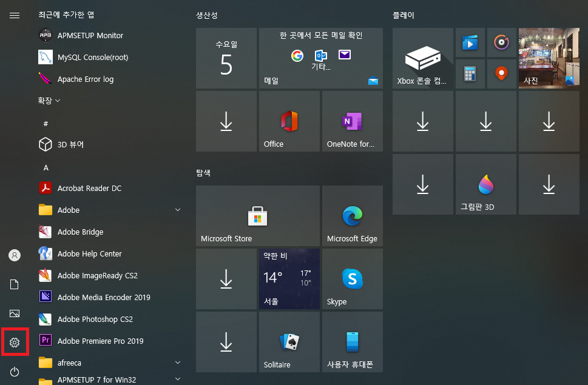Image resolution: width=588 pixels, height=385 pixels.
Task: Open the Movies & TV small tile
Action: [470, 42]
